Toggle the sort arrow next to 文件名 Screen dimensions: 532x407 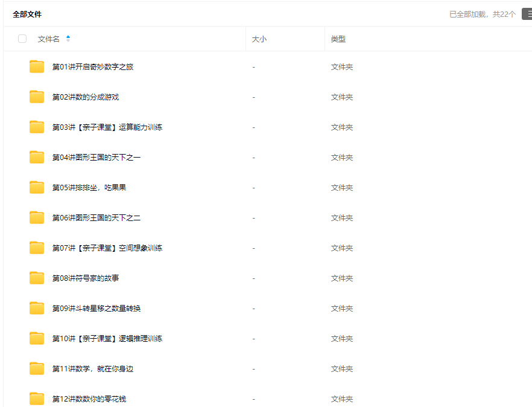[68, 39]
